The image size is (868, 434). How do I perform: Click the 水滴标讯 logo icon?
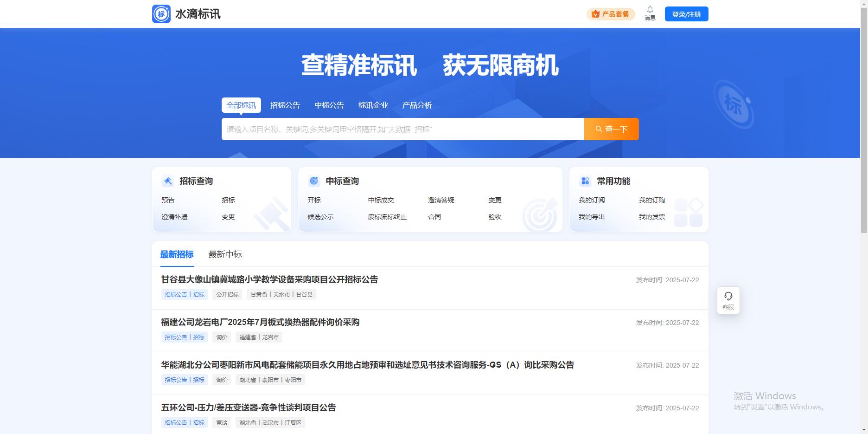tap(161, 14)
